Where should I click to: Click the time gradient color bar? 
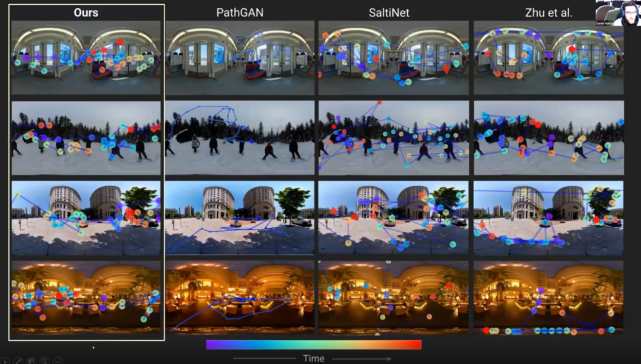coord(313,344)
